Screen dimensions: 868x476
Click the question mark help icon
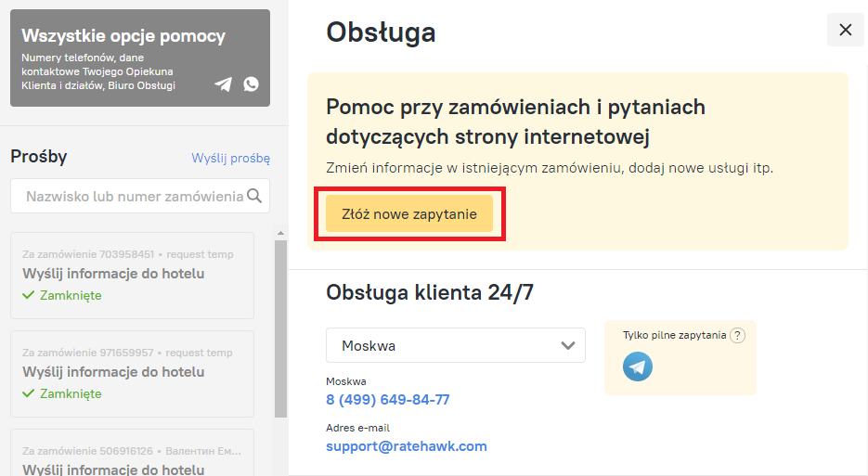coord(738,336)
